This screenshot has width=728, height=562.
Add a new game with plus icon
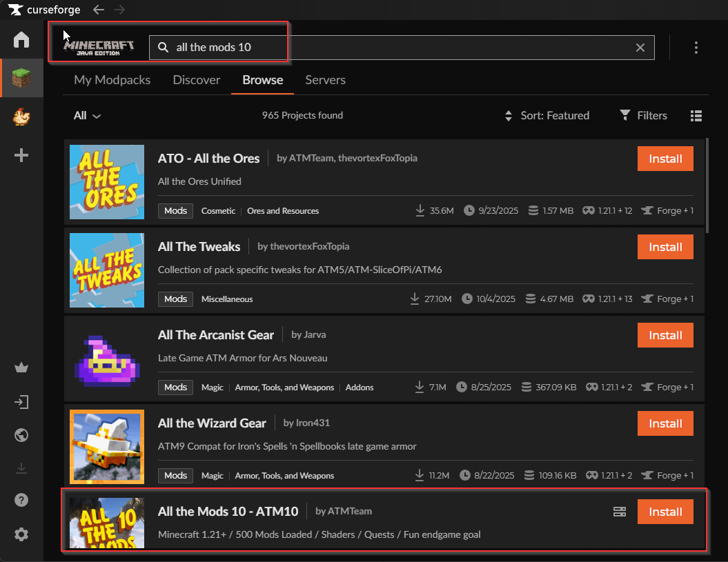pyautogui.click(x=21, y=156)
